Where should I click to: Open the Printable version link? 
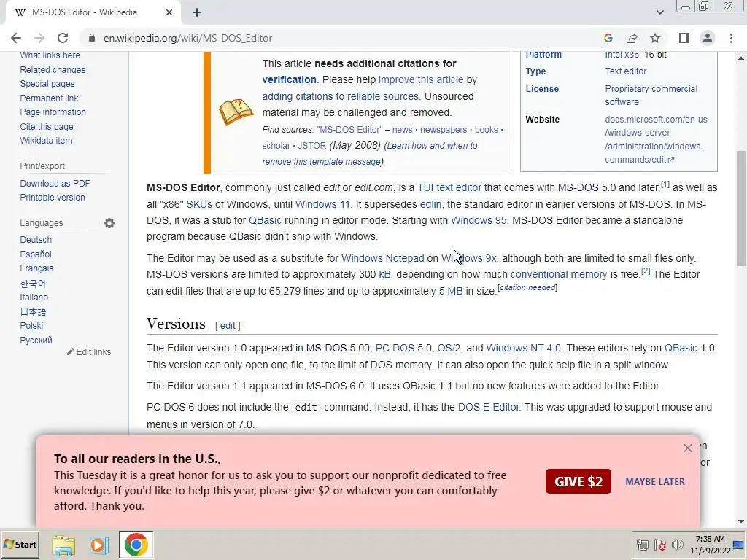coord(53,197)
